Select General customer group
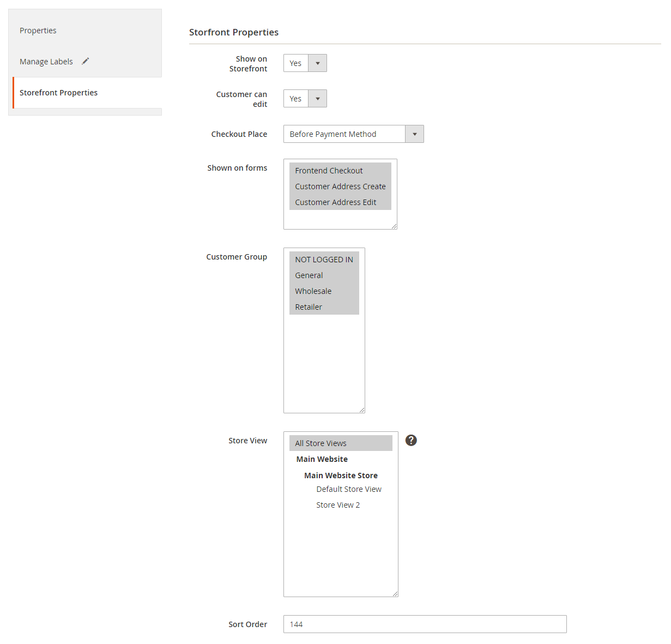The height and width of the screenshot is (644, 671). (324, 275)
